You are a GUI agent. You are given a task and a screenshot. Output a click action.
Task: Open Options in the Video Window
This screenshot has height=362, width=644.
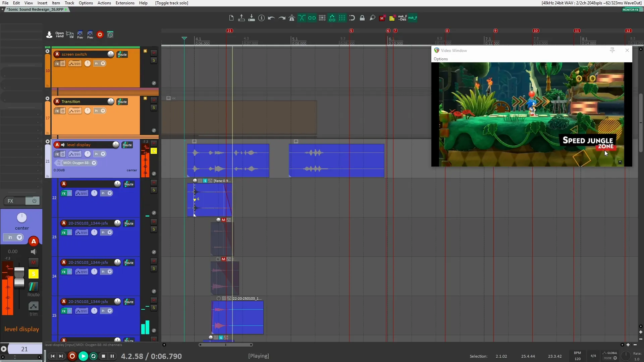coord(441,59)
